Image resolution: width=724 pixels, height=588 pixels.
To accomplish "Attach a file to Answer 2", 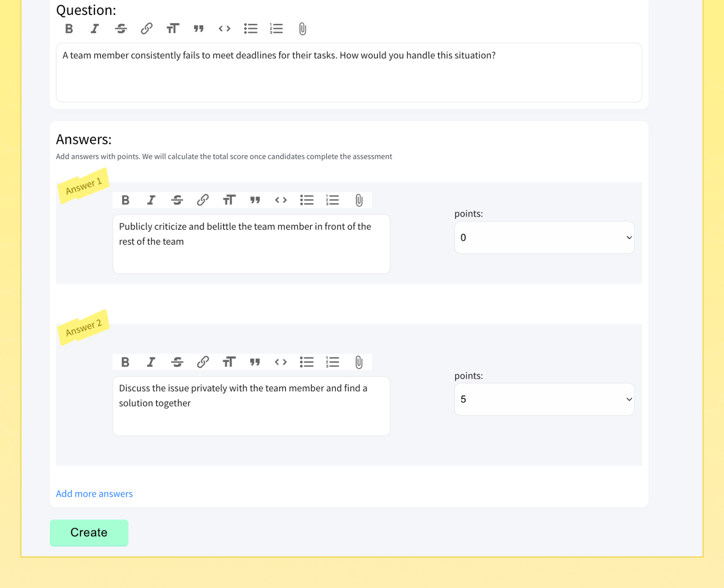I will pos(359,361).
